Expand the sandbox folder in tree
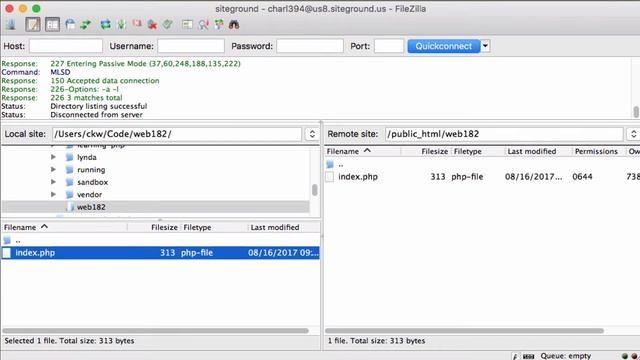The height and width of the screenshot is (360, 640). tap(53, 182)
